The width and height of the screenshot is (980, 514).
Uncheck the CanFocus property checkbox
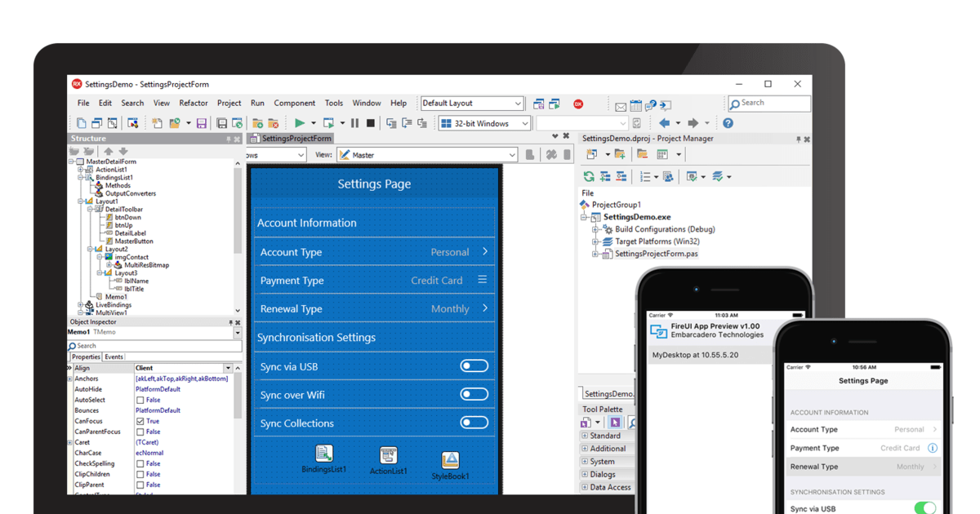139,421
